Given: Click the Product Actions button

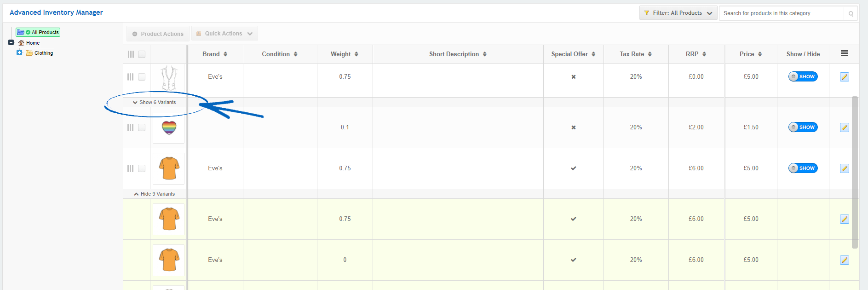Looking at the screenshot, I should pos(158,33).
